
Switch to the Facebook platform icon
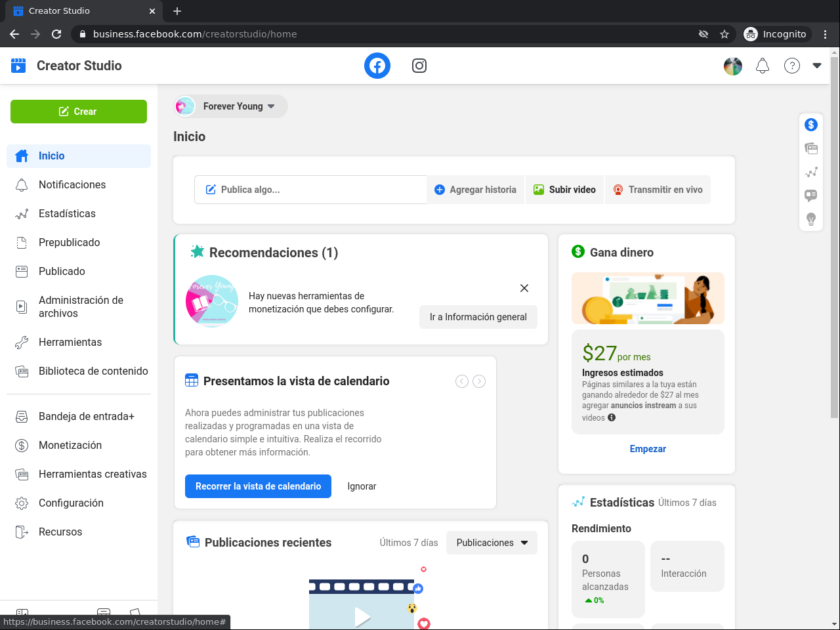(x=377, y=66)
